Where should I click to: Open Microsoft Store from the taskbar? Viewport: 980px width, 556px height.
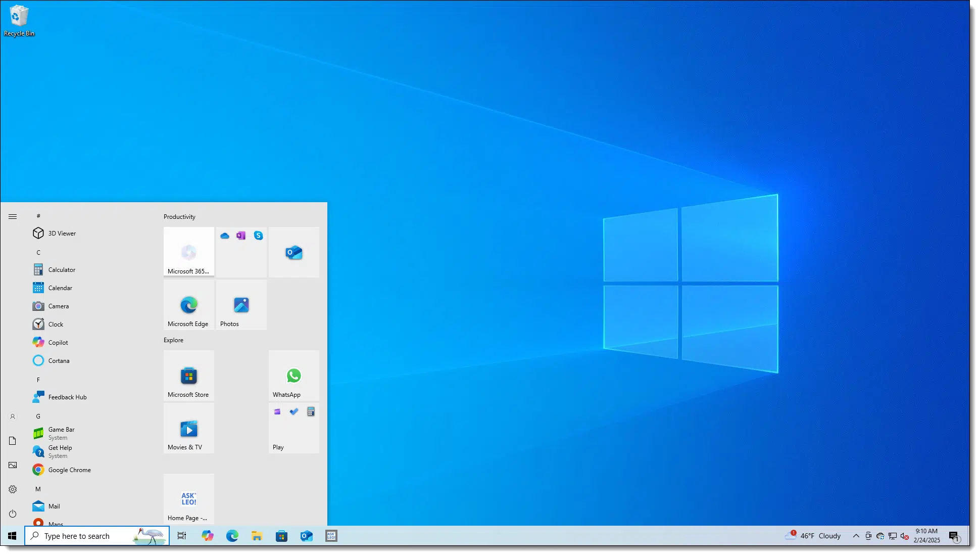[x=282, y=536]
